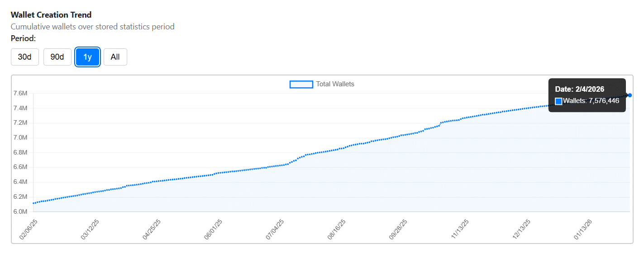Screen dimensions: 644x253
Task: Click the 01/13/26 x-axis label
Action: pyautogui.click(x=583, y=229)
